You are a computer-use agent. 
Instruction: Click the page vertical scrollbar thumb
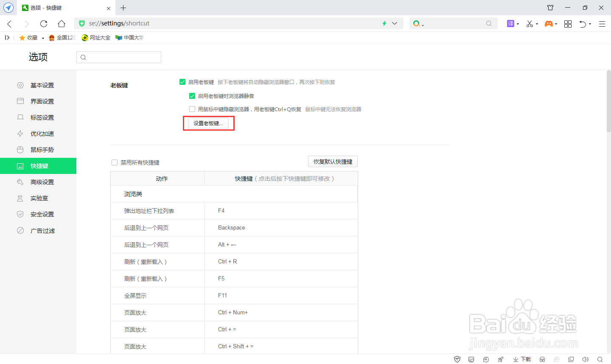(x=608, y=101)
